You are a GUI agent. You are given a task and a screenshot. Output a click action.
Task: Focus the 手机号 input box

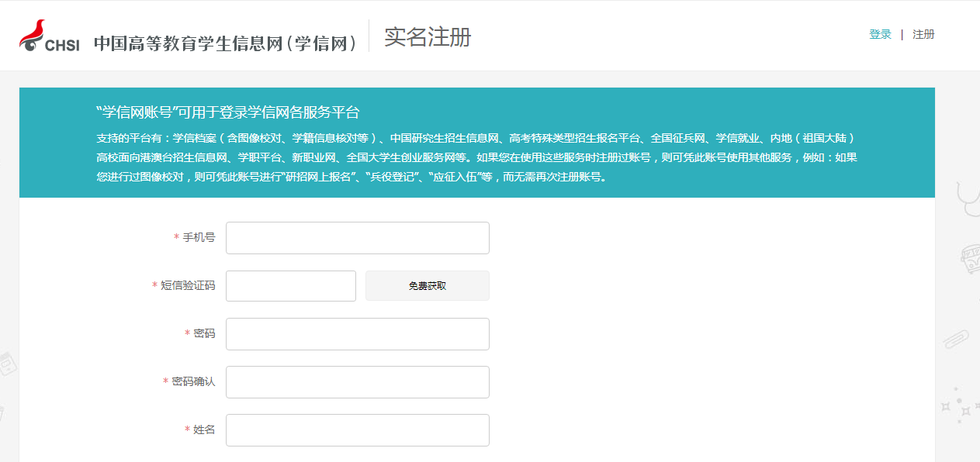click(x=357, y=238)
